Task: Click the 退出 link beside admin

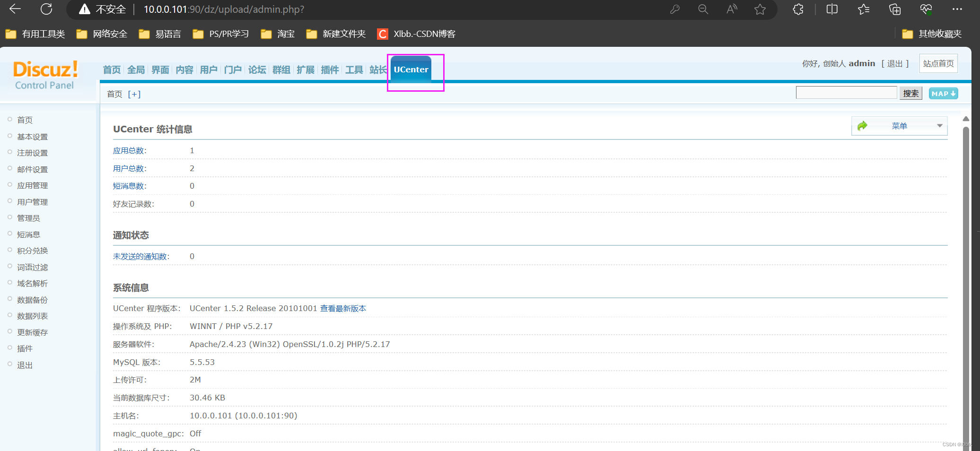Action: tap(895, 64)
